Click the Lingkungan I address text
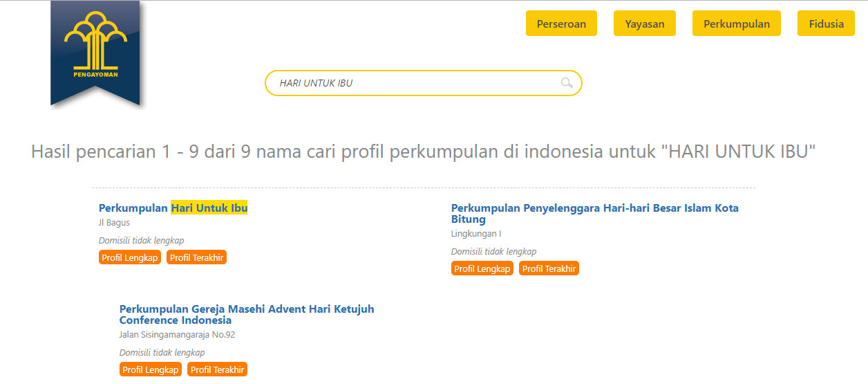Image resolution: width=868 pixels, height=384 pixels. pos(475,234)
